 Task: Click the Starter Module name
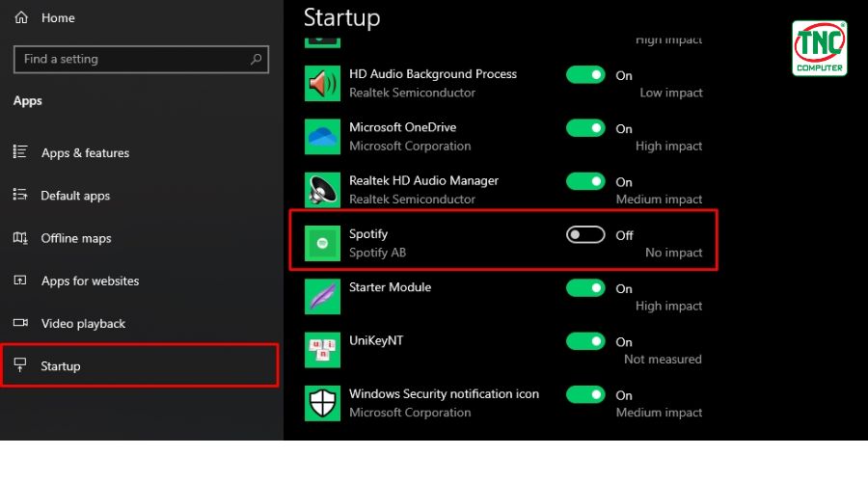(390, 287)
